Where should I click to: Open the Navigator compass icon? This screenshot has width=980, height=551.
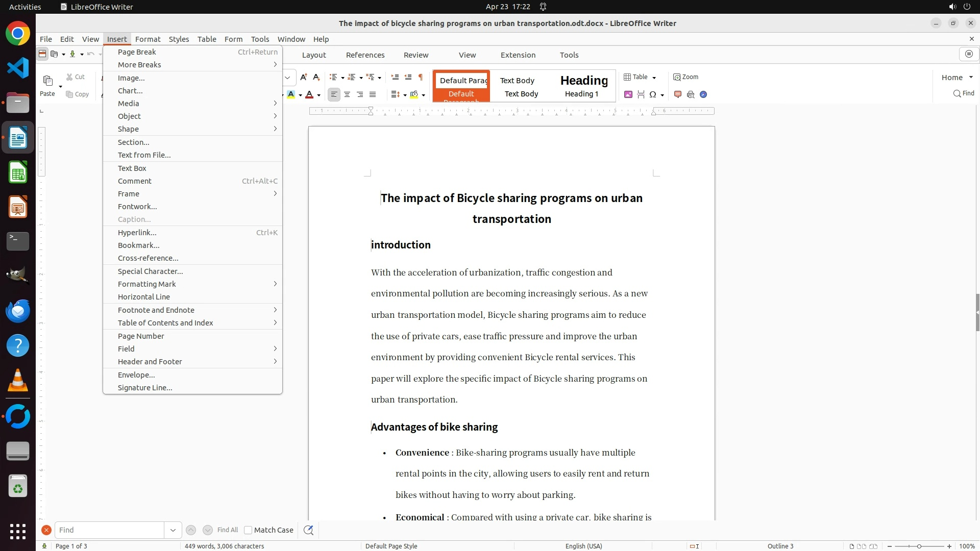(703, 94)
